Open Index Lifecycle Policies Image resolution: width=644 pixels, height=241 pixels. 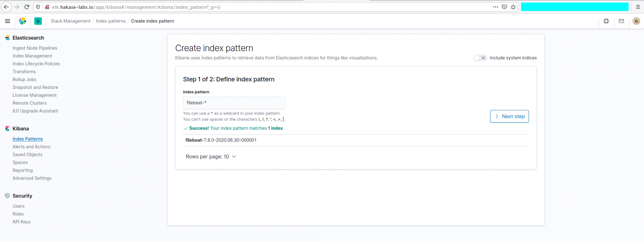coord(36,64)
